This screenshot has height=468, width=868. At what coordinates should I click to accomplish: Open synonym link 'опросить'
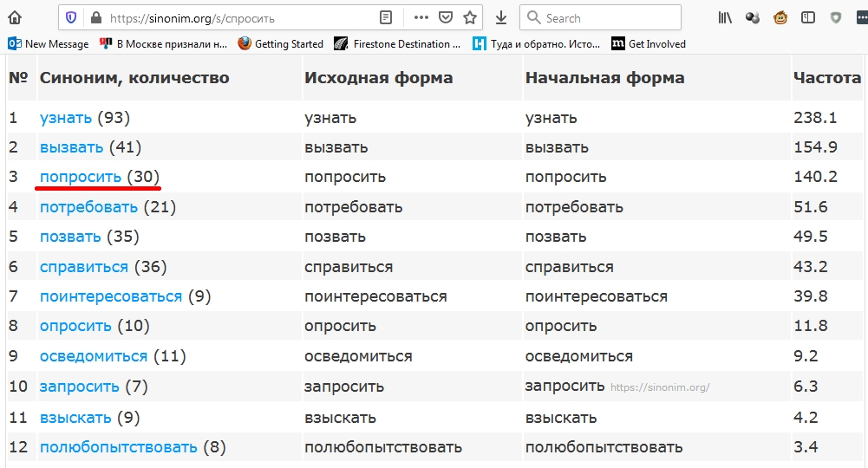coord(75,326)
